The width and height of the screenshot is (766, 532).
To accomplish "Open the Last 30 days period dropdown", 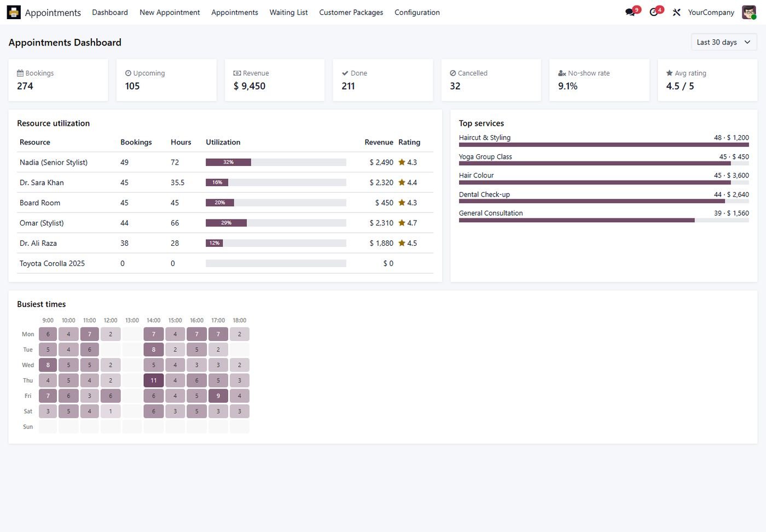I will 724,42.
